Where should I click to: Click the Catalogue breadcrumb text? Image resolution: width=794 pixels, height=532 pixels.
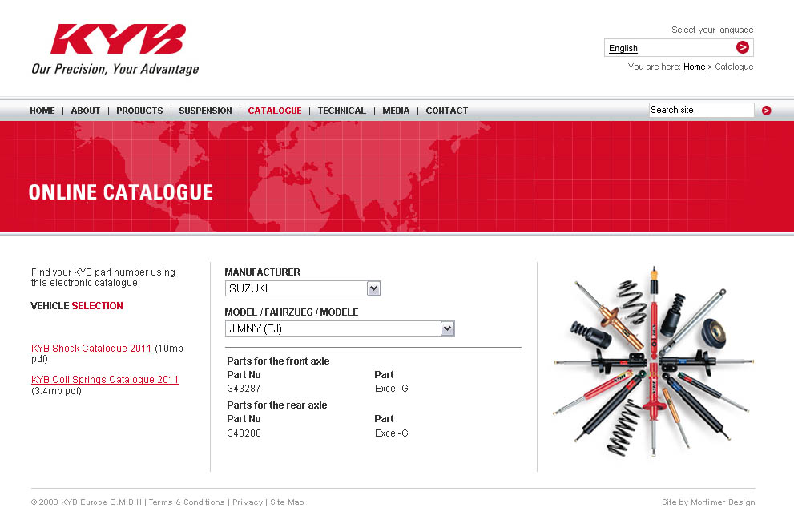(734, 66)
